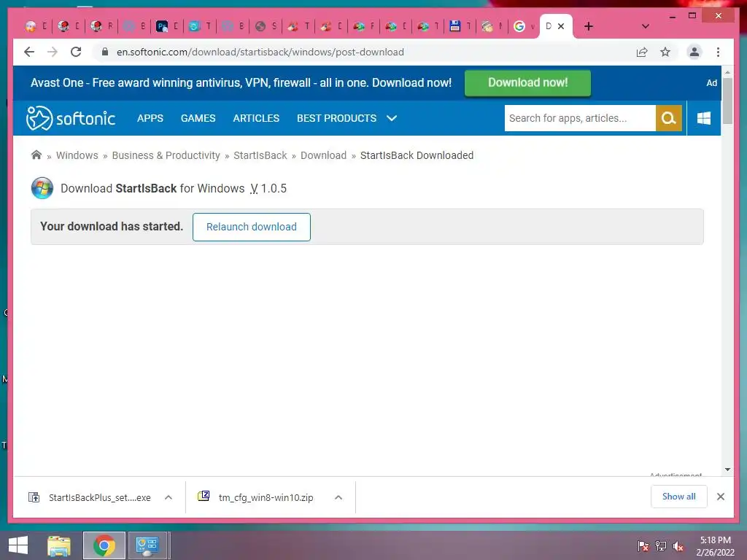Open the Action Center flag icon
The height and width of the screenshot is (560, 747).
(x=643, y=546)
